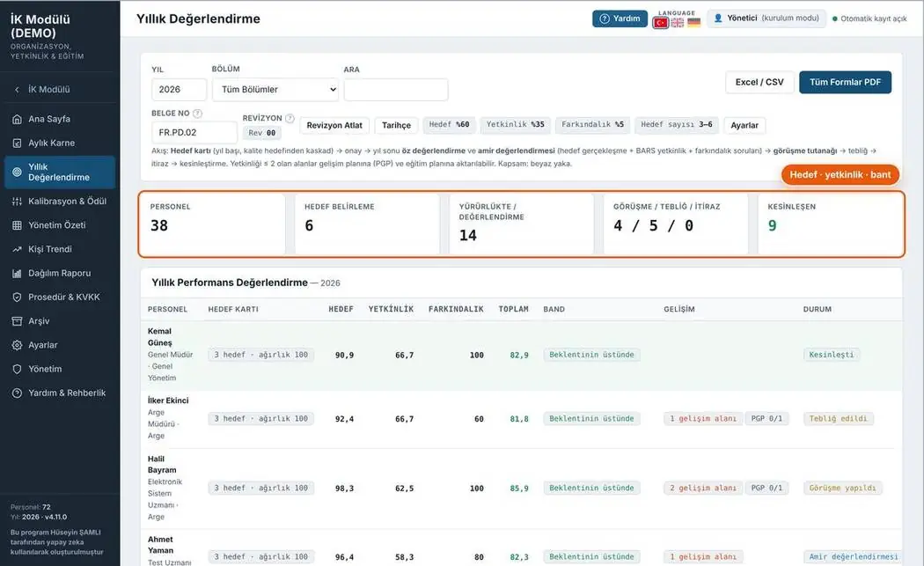
Task: Open the Tarihçe button
Action: click(x=397, y=126)
